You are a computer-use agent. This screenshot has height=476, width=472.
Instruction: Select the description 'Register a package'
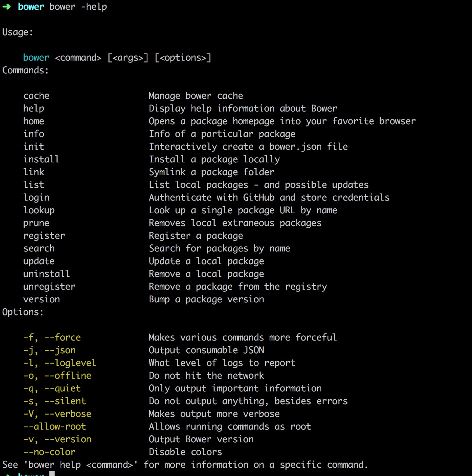coord(196,236)
